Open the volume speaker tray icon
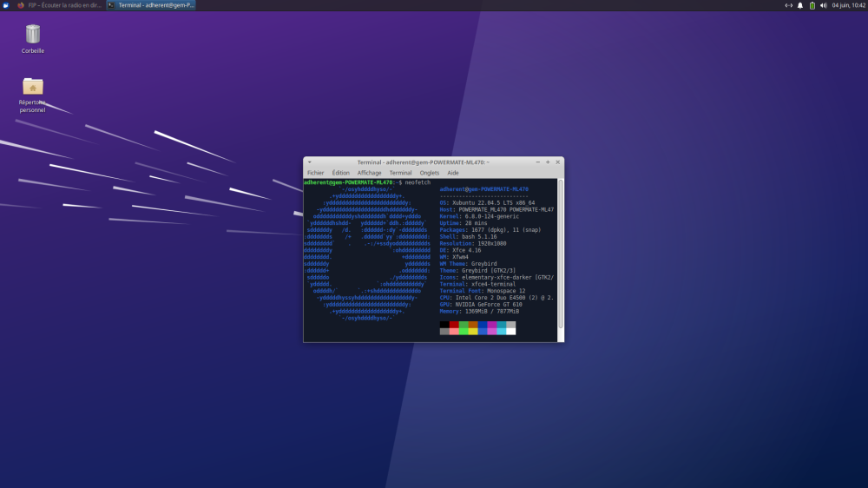The height and width of the screenshot is (488, 868). pos(823,5)
